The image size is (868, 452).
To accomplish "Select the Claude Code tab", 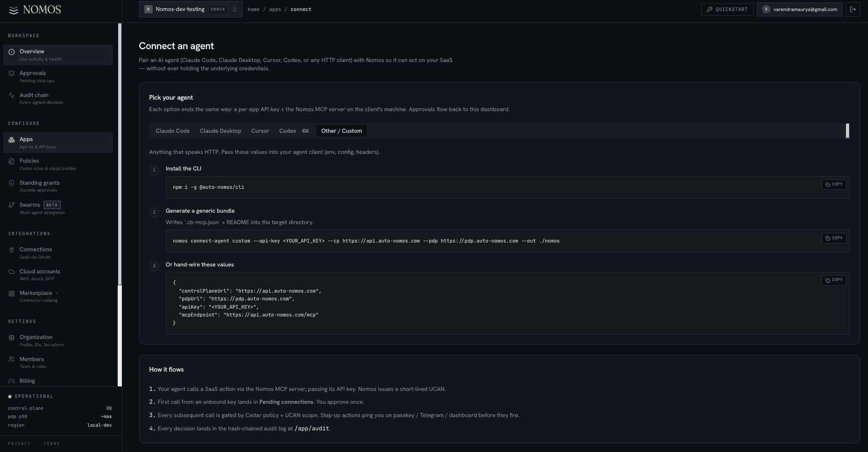I will point(173,131).
